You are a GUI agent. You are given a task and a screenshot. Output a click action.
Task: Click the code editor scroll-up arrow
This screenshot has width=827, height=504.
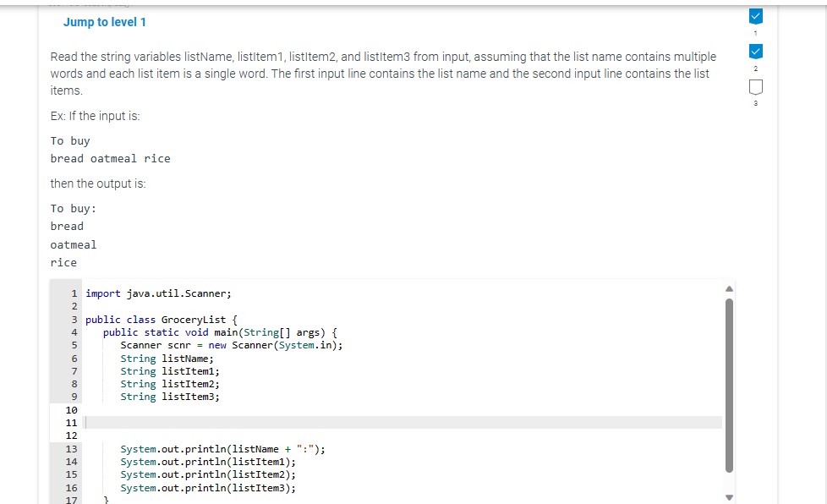click(729, 288)
